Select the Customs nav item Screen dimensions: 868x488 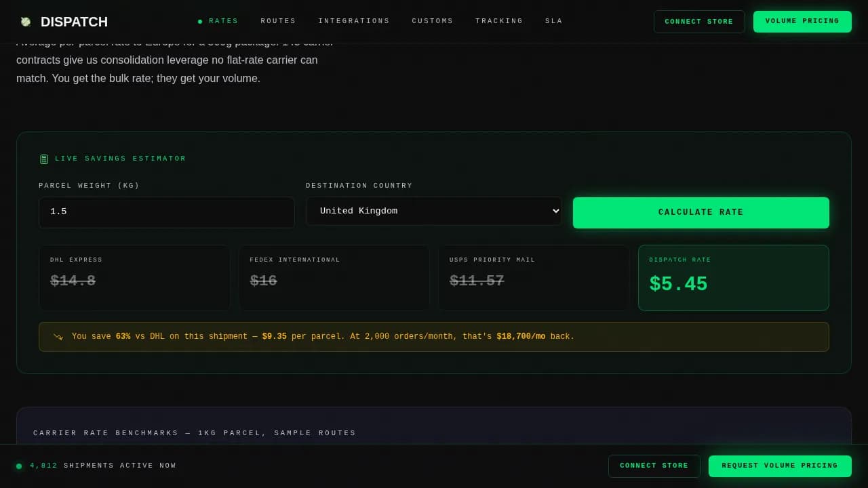(433, 21)
